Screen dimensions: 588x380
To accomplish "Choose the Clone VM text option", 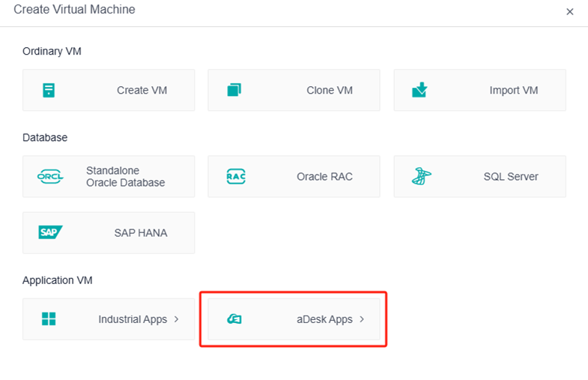I will click(330, 91).
